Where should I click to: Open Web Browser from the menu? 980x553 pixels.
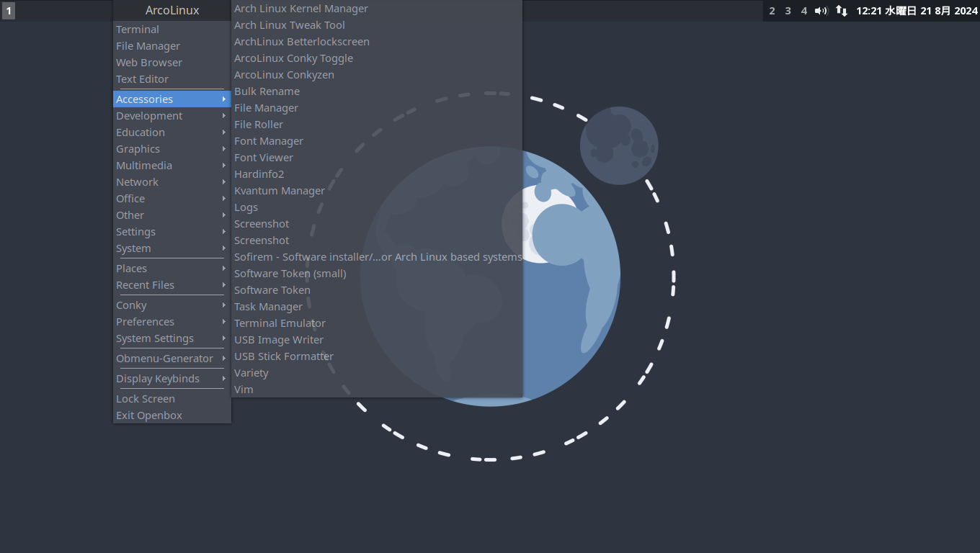coord(172,63)
